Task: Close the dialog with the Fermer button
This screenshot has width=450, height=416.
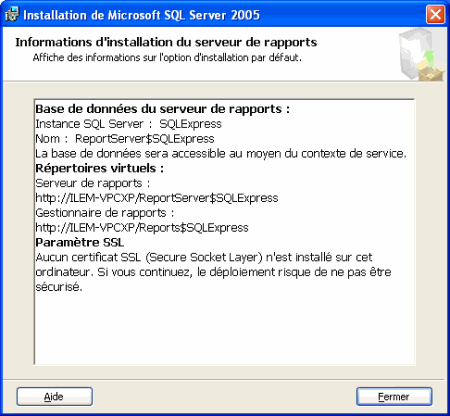Action: tap(394, 397)
